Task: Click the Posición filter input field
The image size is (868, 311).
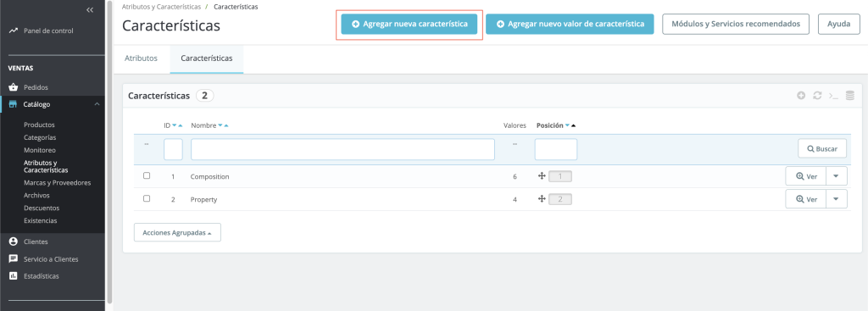Action: (x=556, y=149)
